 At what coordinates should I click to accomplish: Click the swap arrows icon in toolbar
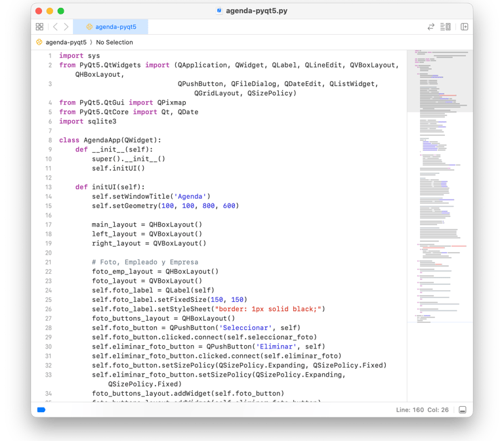pyautogui.click(x=430, y=27)
